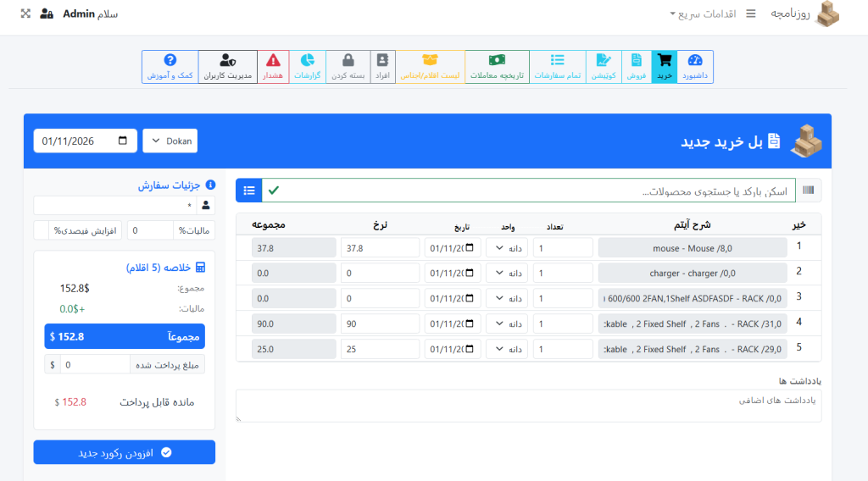Click the green checkmark in search bar
The width and height of the screenshot is (868, 481).
click(274, 191)
